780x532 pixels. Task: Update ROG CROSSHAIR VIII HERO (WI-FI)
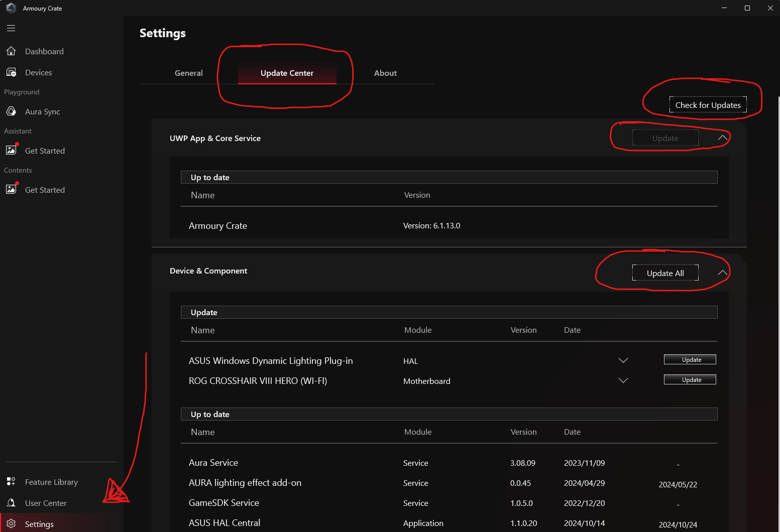coord(690,379)
